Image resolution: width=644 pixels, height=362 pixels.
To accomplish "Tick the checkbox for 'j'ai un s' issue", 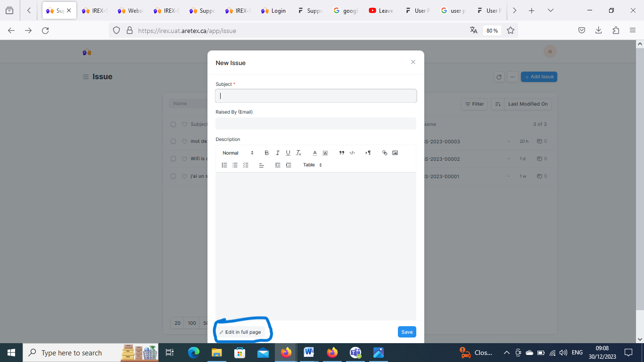I will (173, 176).
